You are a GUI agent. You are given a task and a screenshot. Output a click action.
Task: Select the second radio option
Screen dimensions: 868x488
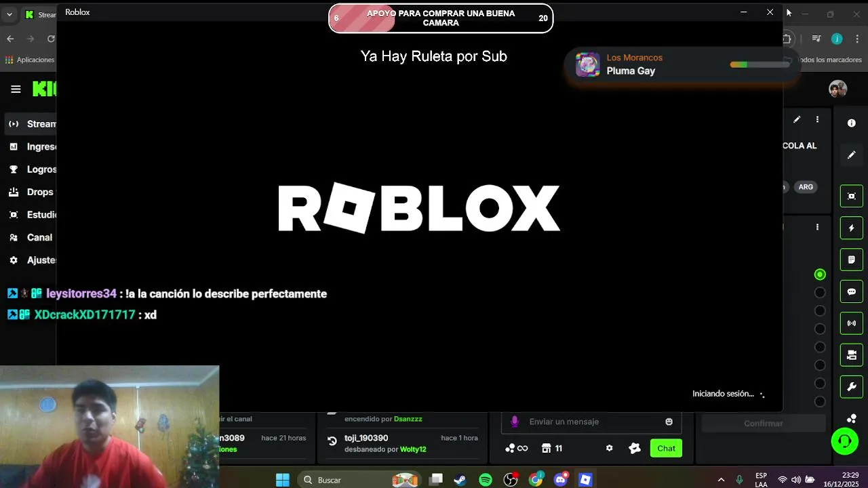coord(820,293)
